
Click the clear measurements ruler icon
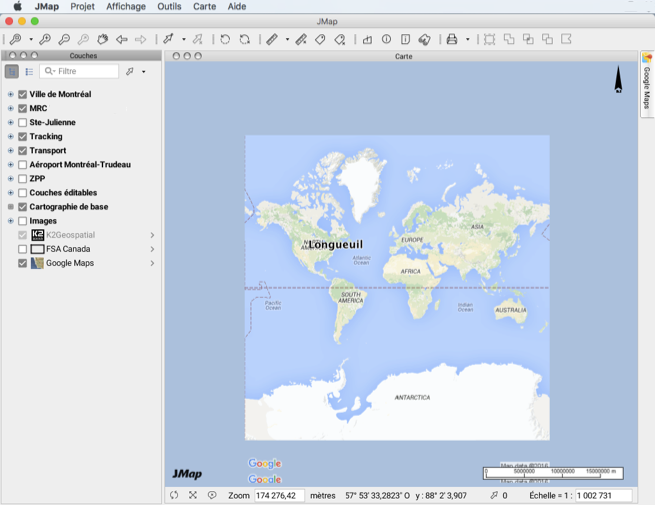301,39
